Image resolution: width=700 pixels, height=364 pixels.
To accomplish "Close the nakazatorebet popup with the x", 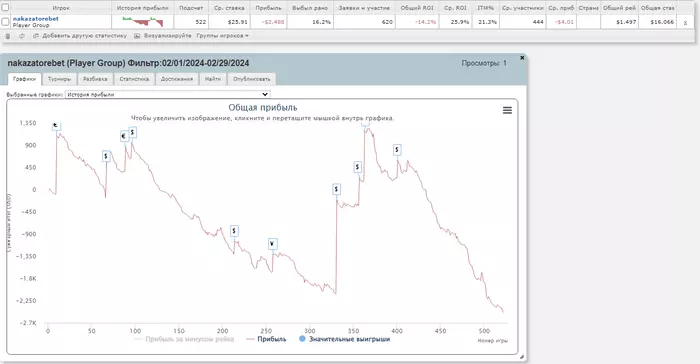I will pos(522,58).
